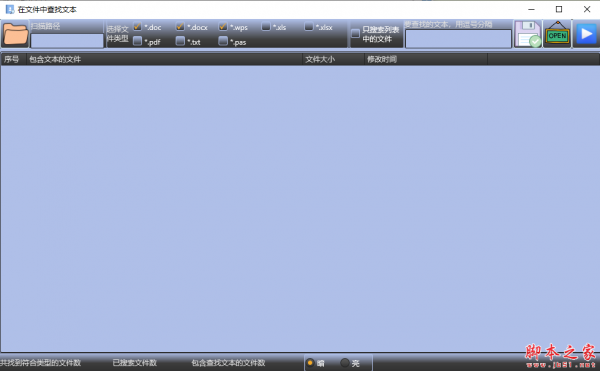The image size is (600, 371).
Task: Select the 暗 dark theme radio button
Action: point(310,362)
